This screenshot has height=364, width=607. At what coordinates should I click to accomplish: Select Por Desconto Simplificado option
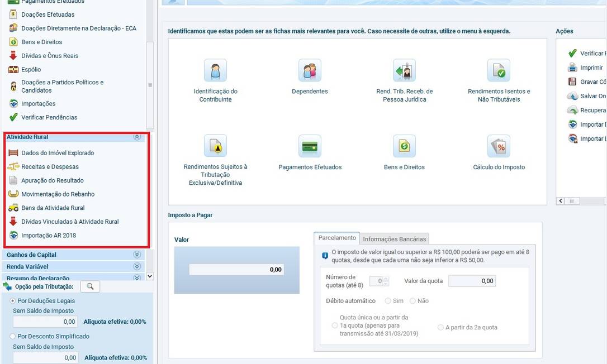13,337
